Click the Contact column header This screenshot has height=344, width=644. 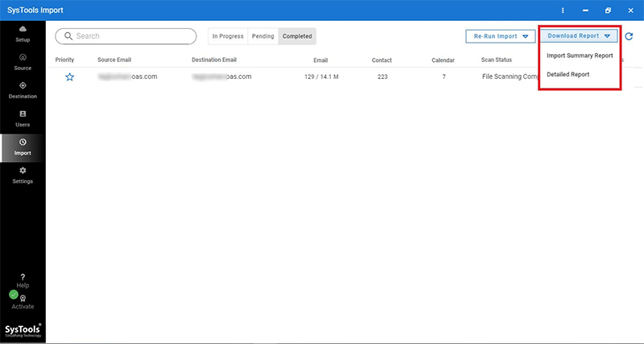(382, 60)
